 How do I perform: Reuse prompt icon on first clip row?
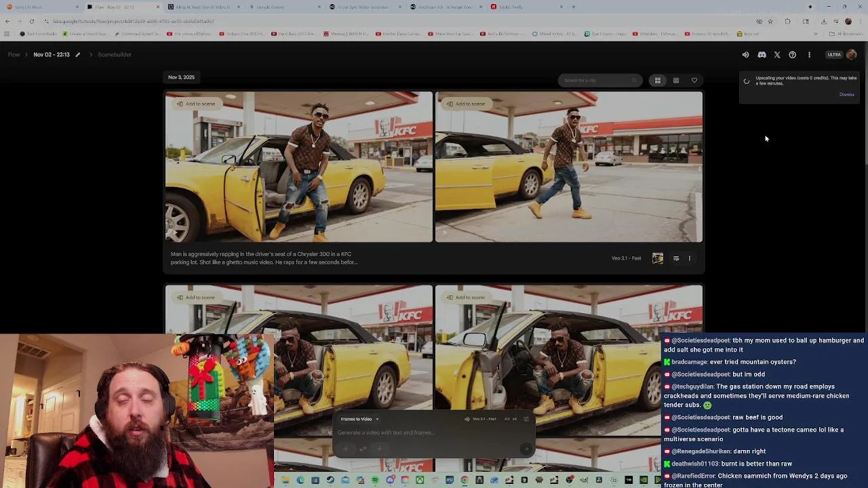[676, 258]
